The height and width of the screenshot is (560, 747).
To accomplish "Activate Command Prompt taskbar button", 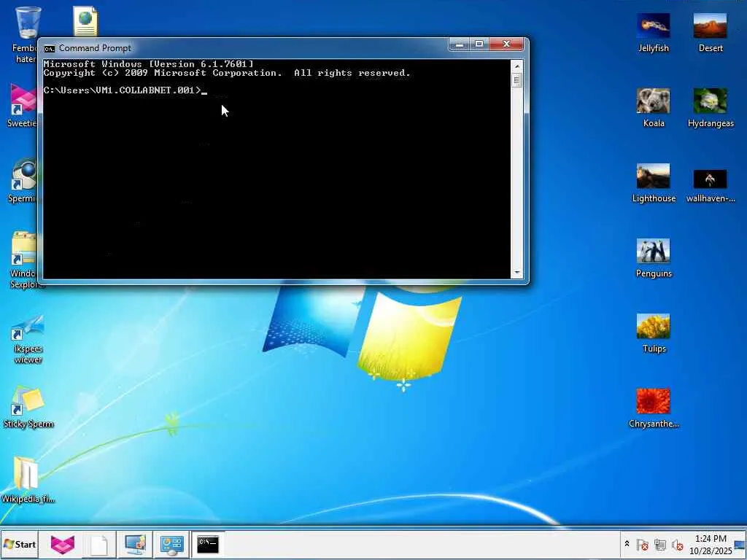I will pos(208,544).
